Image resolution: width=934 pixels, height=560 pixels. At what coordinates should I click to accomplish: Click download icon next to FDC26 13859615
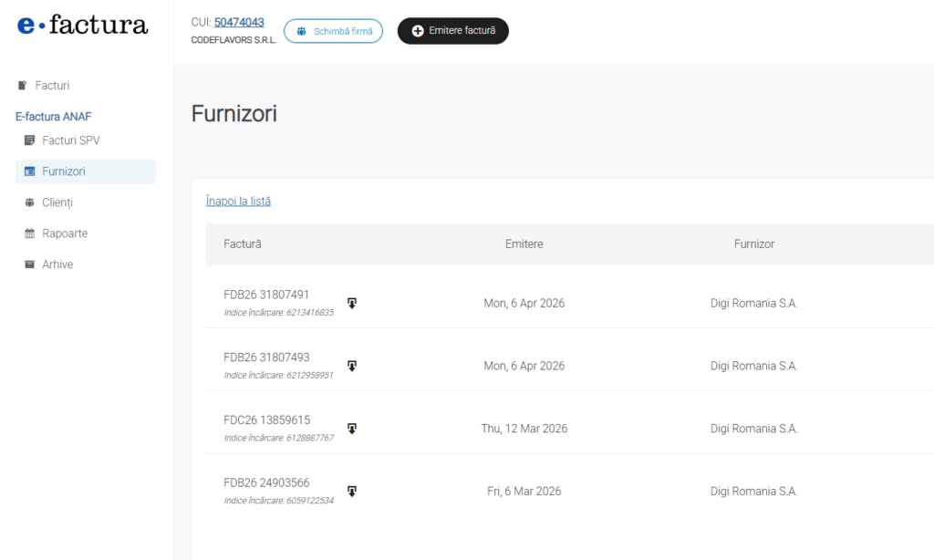(352, 429)
